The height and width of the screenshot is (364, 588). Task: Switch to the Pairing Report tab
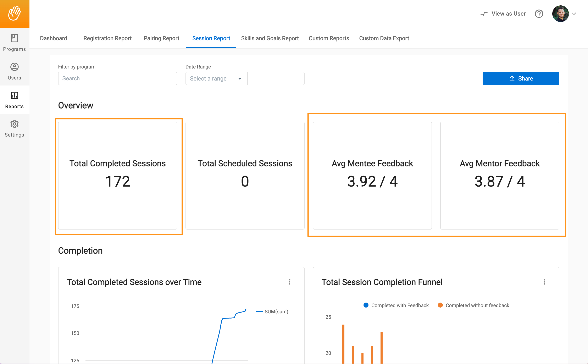[x=161, y=38]
